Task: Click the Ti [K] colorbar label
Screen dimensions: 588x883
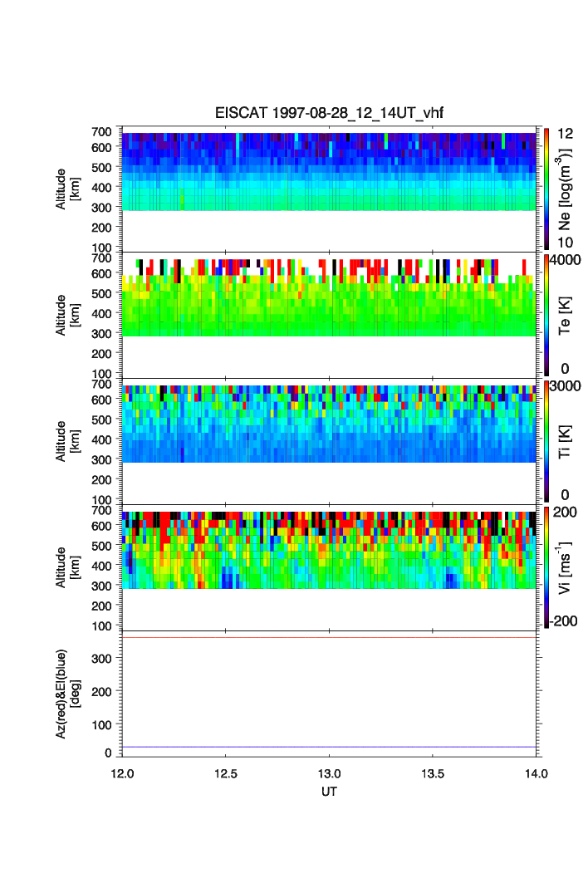Action: (x=565, y=442)
